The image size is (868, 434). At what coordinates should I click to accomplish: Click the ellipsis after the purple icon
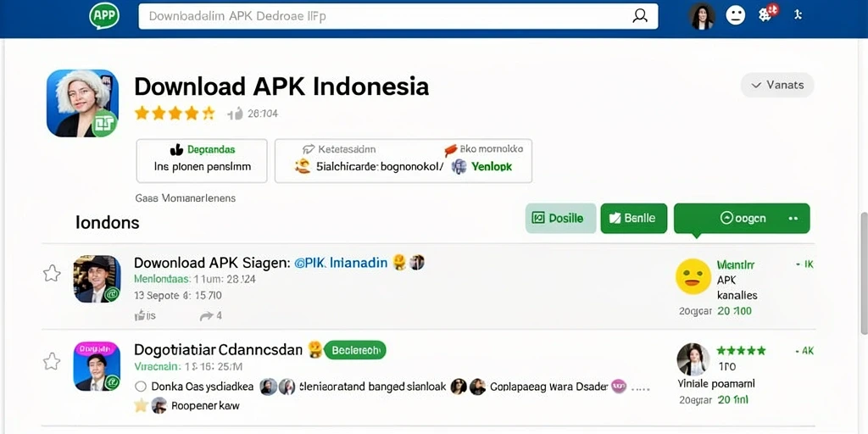click(640, 388)
